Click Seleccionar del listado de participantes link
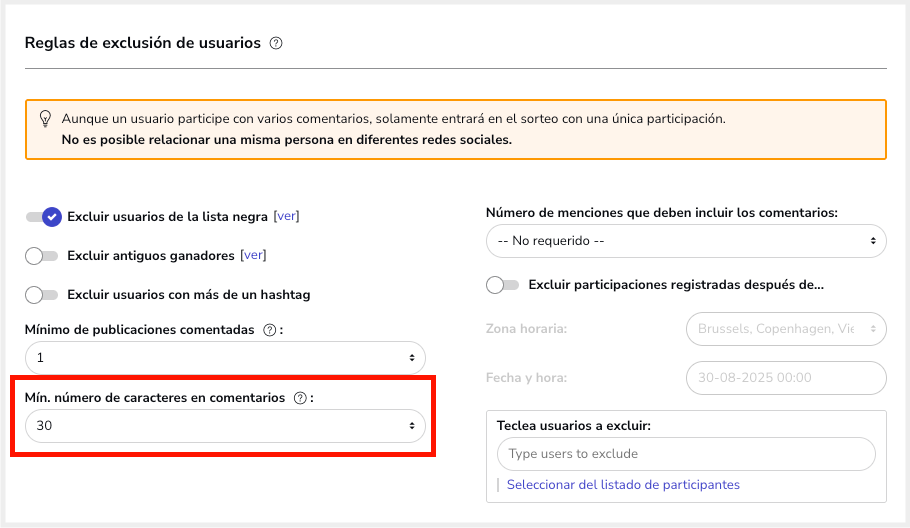The height and width of the screenshot is (528, 910). coord(623,485)
